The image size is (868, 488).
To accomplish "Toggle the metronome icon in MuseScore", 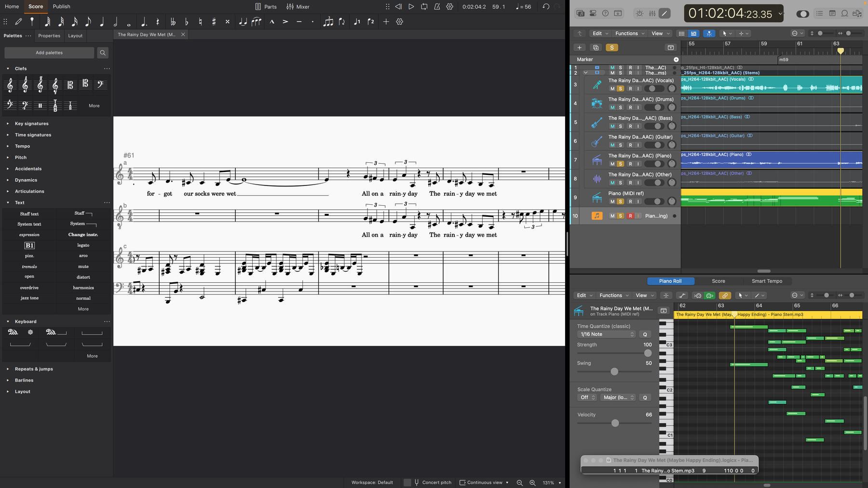I will (x=437, y=7).
